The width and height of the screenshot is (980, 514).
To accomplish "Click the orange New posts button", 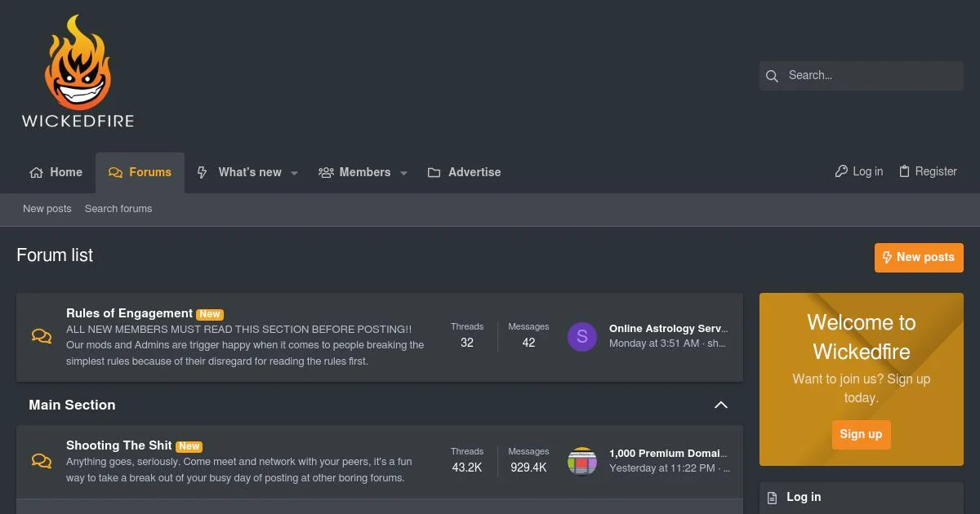I will tap(919, 257).
